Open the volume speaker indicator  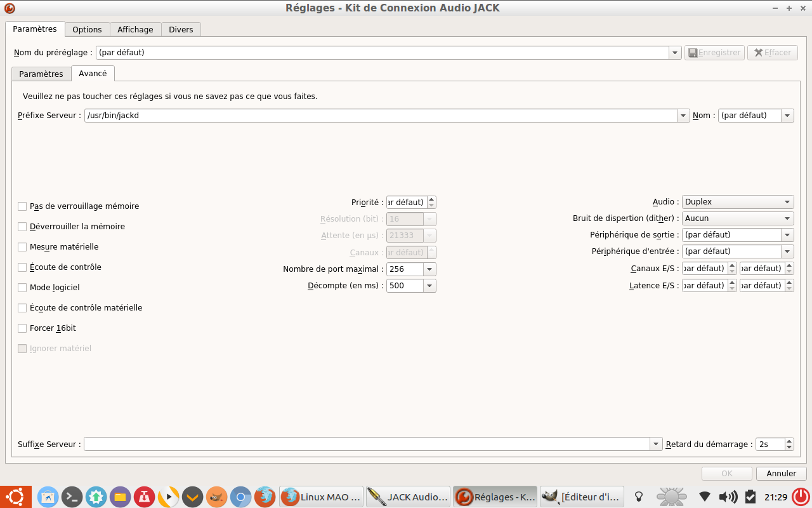pyautogui.click(x=728, y=497)
